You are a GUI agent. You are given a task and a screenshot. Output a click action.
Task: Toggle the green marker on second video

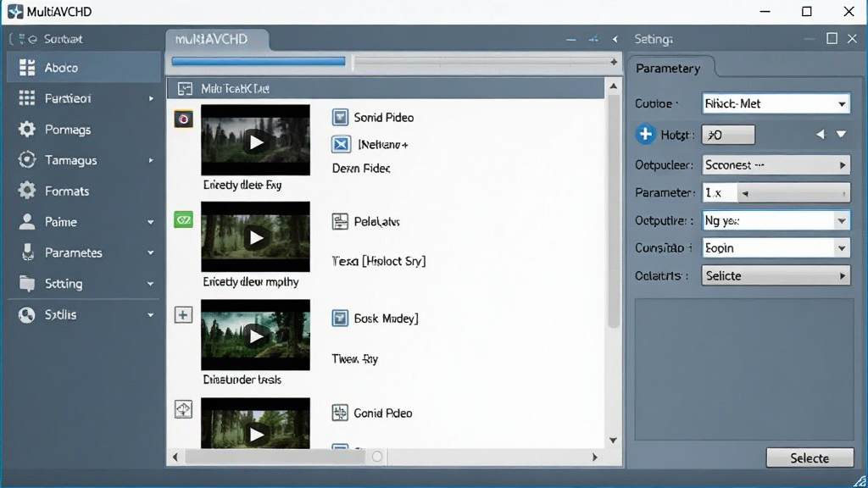pos(183,219)
